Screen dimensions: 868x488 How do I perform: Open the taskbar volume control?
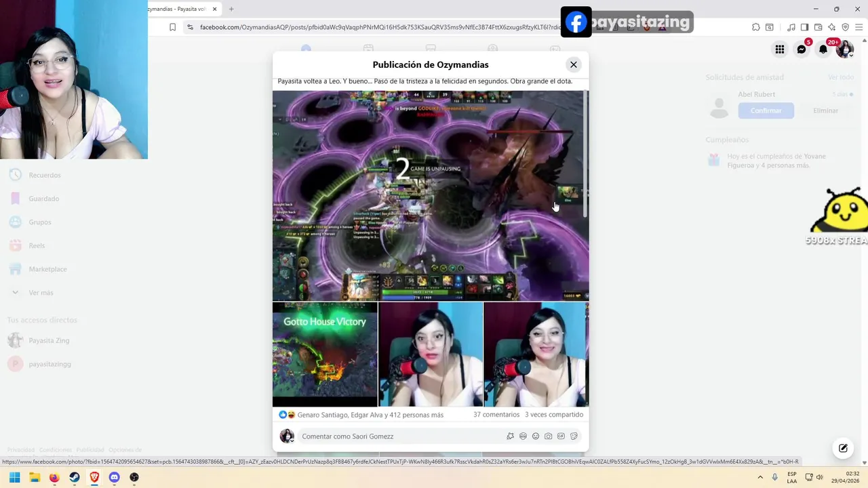[819, 477]
